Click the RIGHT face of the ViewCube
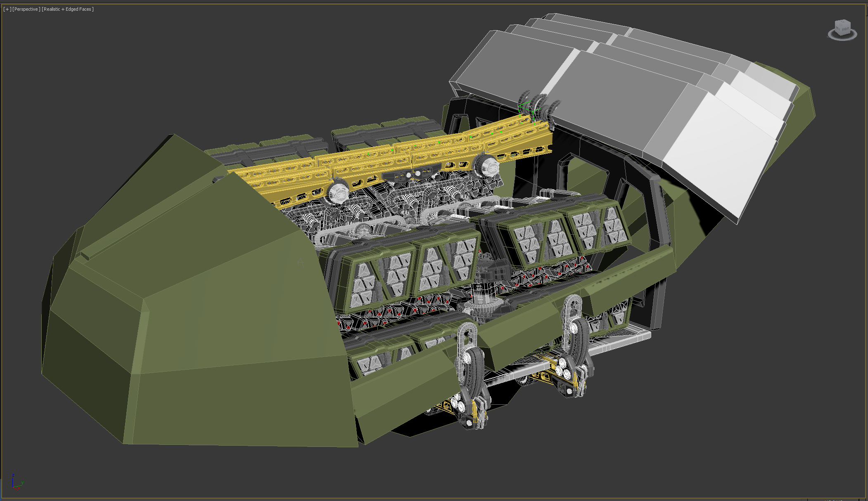 pyautogui.click(x=845, y=29)
